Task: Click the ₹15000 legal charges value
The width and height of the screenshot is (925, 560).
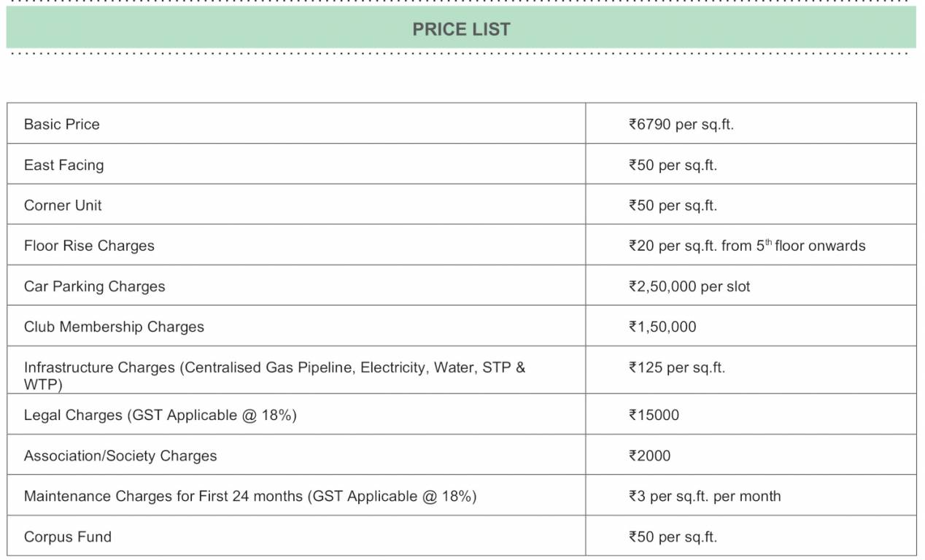Action: [x=654, y=415]
